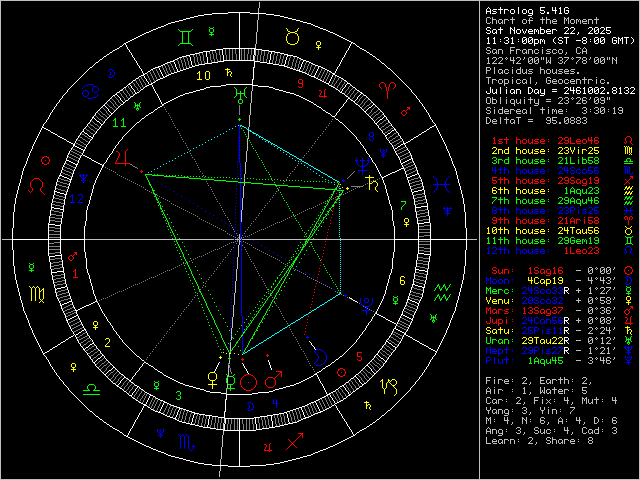The height and width of the screenshot is (480, 640).
Task: Select the large blue Neptune glyph inside the wheel
Action: tap(362, 165)
